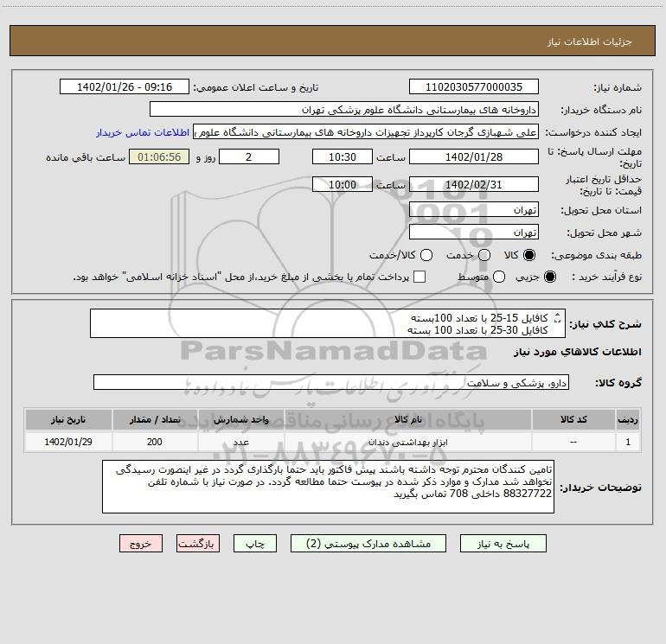Click the پاسخ به نیاز button
Screen dimensions: 666x644
pyautogui.click(x=503, y=544)
